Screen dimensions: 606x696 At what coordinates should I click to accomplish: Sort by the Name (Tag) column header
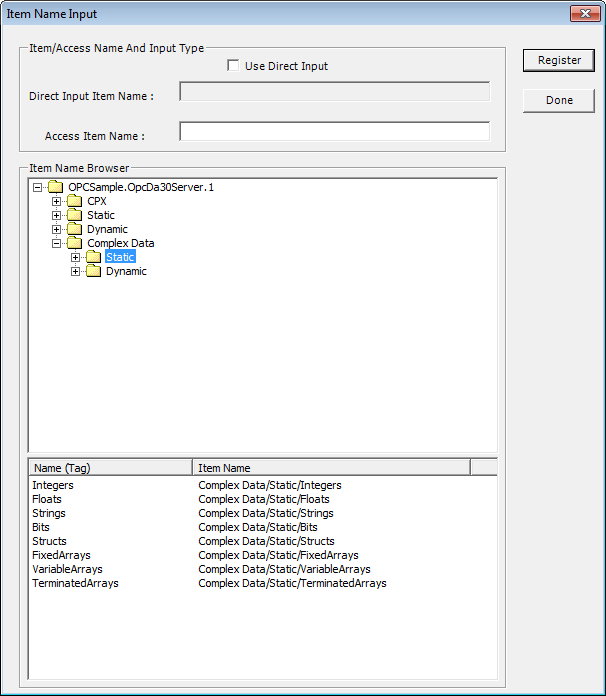tap(110, 467)
